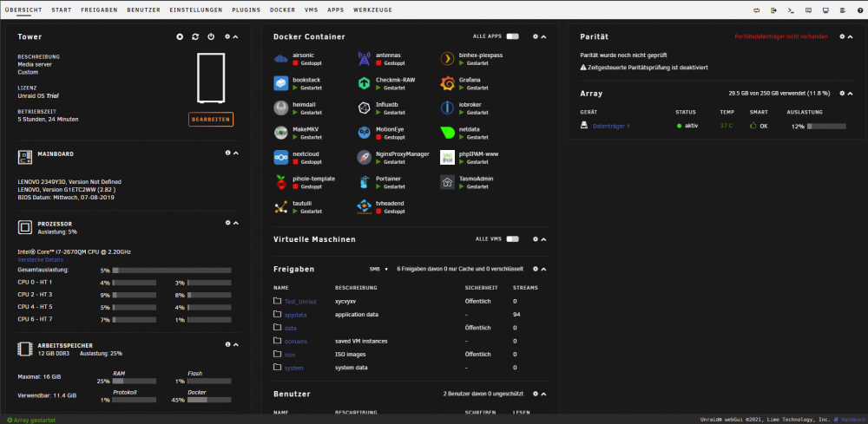The width and height of the screenshot is (868, 424).
Task: Click the SMART OK thumbs-up status
Action: pos(759,126)
